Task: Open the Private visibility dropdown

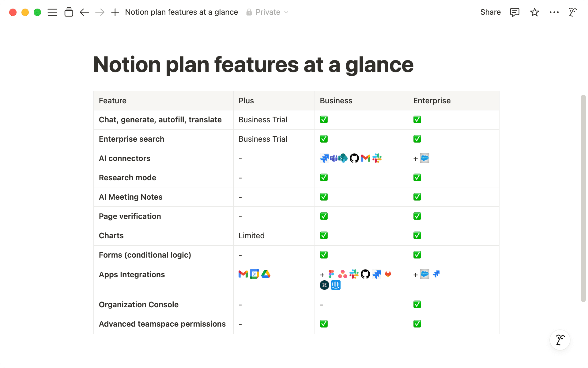Action: [x=267, y=12]
